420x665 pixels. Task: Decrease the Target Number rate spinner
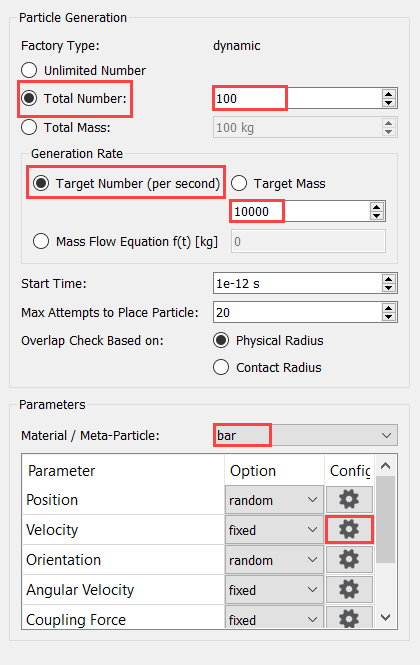(376, 215)
